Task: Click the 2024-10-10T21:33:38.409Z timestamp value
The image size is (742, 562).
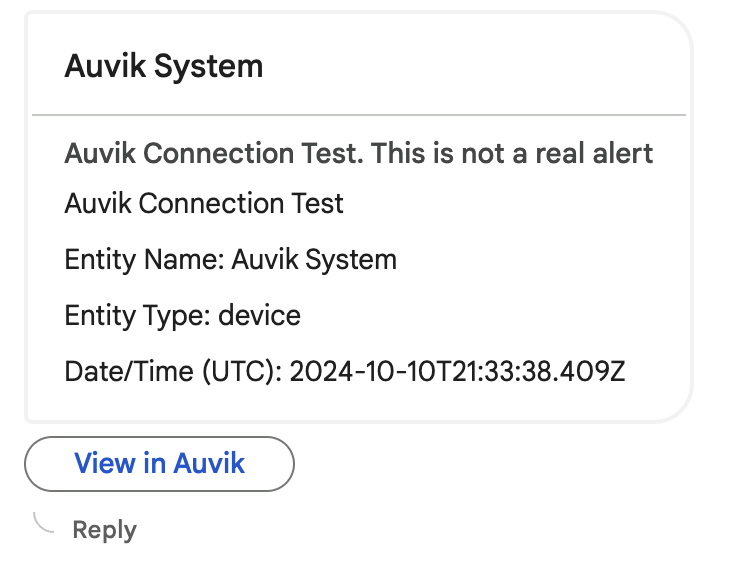Action: coord(457,371)
